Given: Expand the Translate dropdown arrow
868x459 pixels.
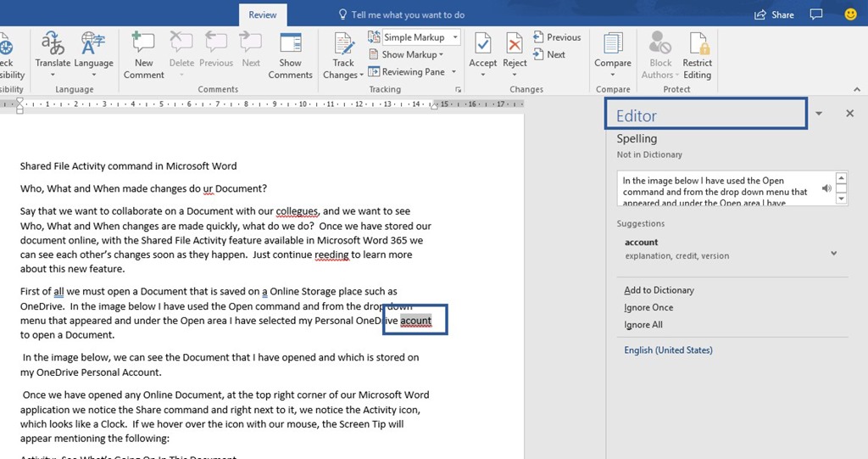Looking at the screenshot, I should [53, 75].
